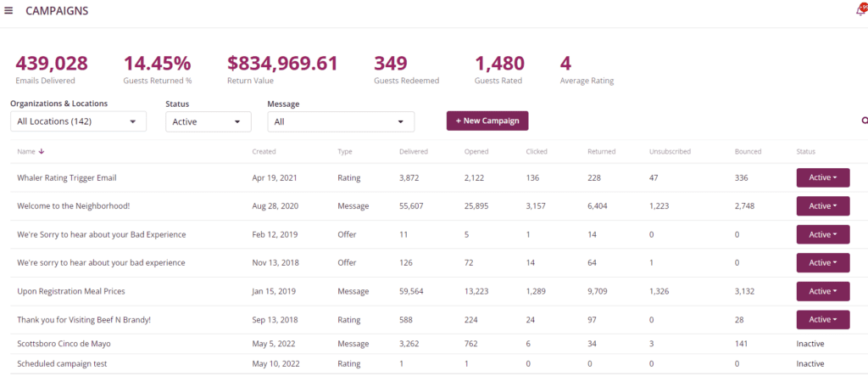Sort table by Opened column
The image size is (868, 376).
pos(476,152)
